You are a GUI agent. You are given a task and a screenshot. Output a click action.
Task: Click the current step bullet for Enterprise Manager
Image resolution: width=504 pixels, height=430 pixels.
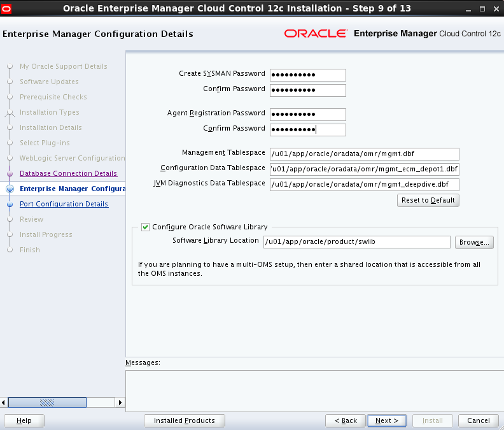(x=10, y=189)
